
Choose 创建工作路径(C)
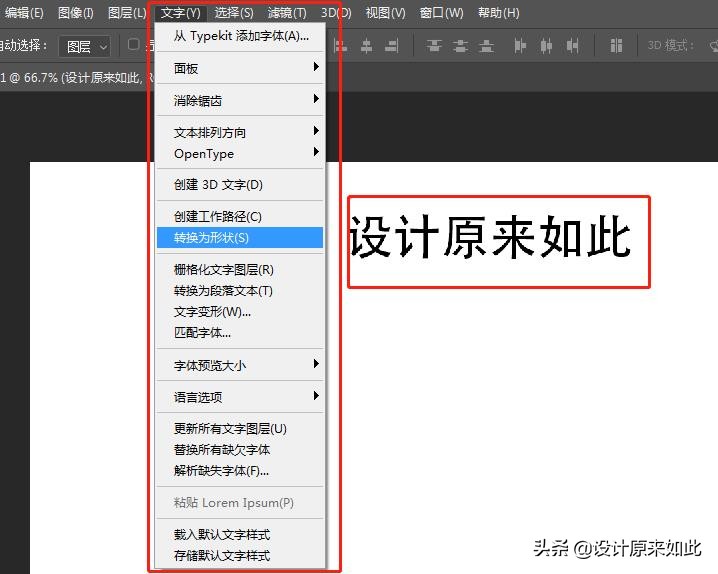(x=240, y=217)
